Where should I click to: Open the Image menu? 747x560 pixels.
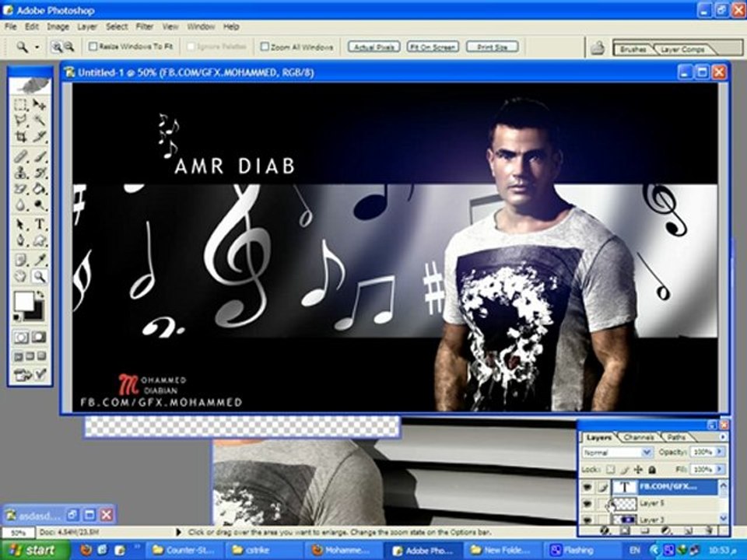[x=58, y=26]
